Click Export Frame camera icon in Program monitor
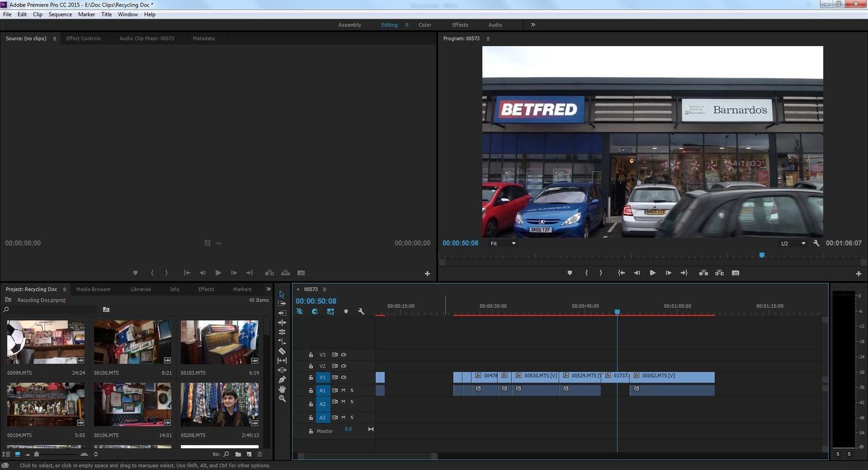The width and height of the screenshot is (868, 470). (735, 273)
